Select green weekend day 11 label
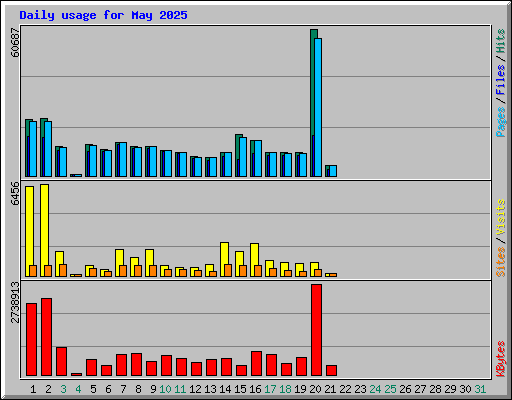The image size is (512, 400). click(180, 389)
